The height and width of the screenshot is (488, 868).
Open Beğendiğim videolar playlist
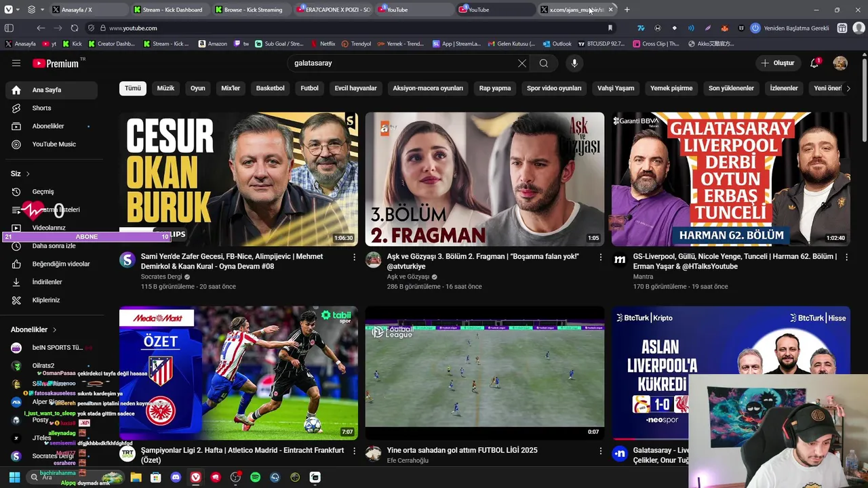click(52, 264)
